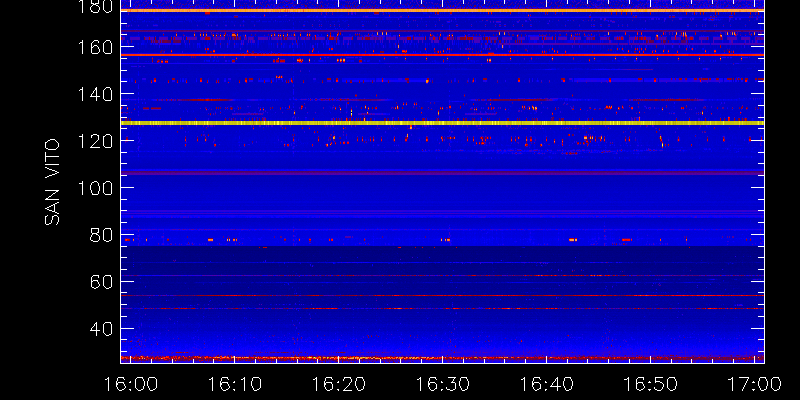Click the 40 frequency label
Screen dimensions: 800x400
click(x=101, y=329)
